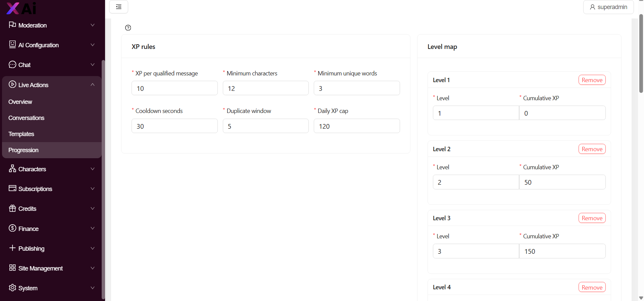Focus Level 1 Cumulative XP field

point(562,113)
